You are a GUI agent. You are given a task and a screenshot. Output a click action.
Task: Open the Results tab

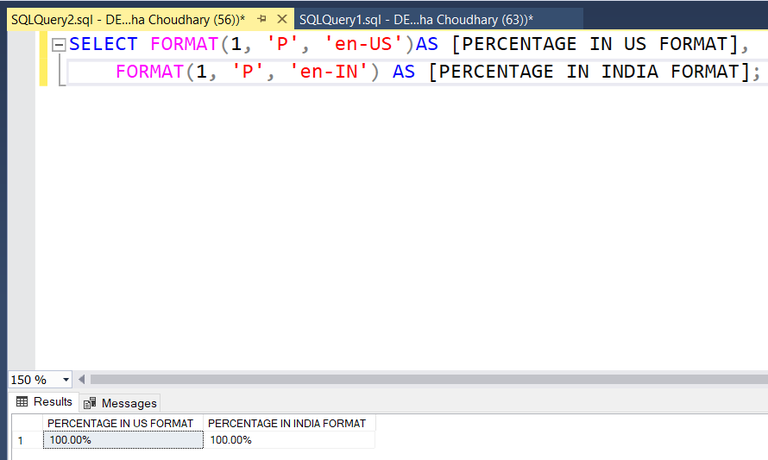click(44, 402)
